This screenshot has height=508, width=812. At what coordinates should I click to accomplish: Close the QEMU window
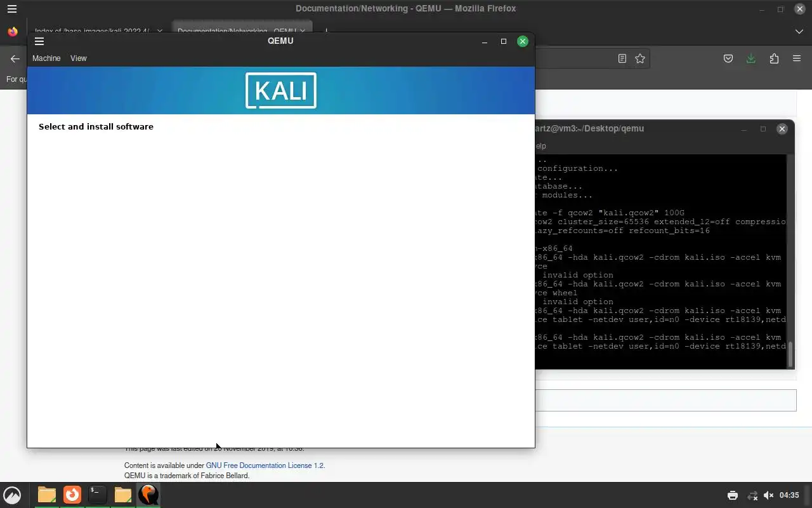(523, 41)
